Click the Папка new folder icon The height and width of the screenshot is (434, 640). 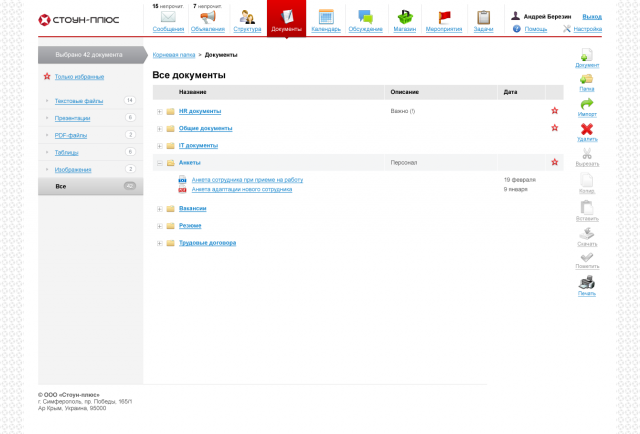(587, 79)
